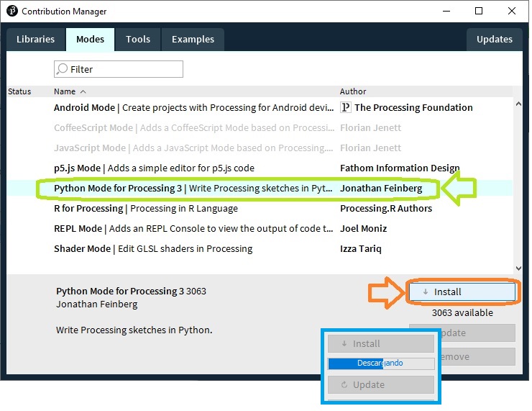The height and width of the screenshot is (411, 532).
Task: Click the Processing Foundation logo icon
Action: (x=346, y=107)
